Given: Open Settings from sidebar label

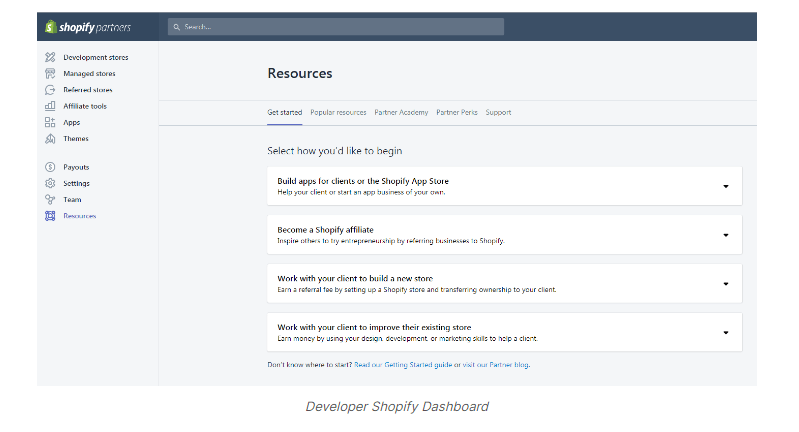Looking at the screenshot, I should pos(76,183).
